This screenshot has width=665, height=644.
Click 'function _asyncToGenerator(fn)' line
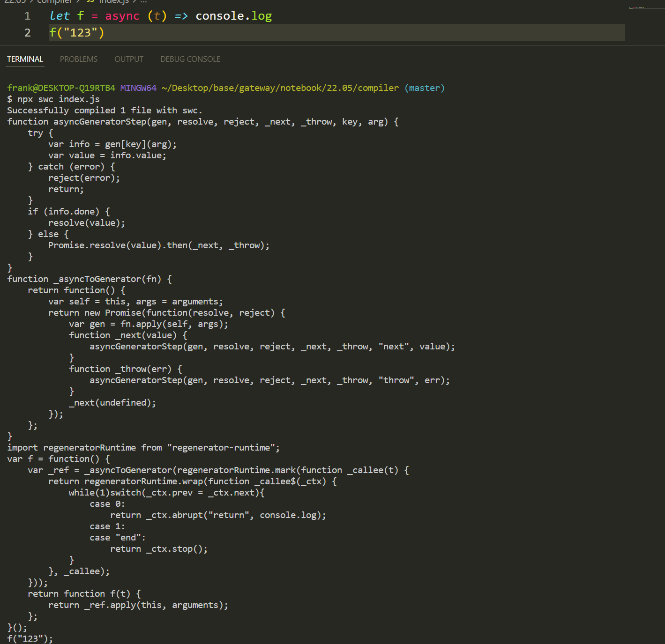90,279
